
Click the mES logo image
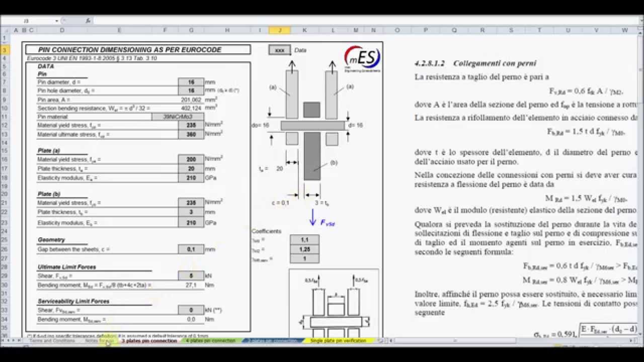point(362,58)
